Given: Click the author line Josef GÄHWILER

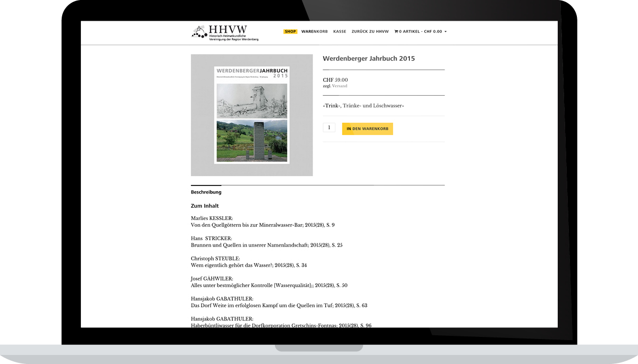Looking at the screenshot, I should pyautogui.click(x=212, y=278).
